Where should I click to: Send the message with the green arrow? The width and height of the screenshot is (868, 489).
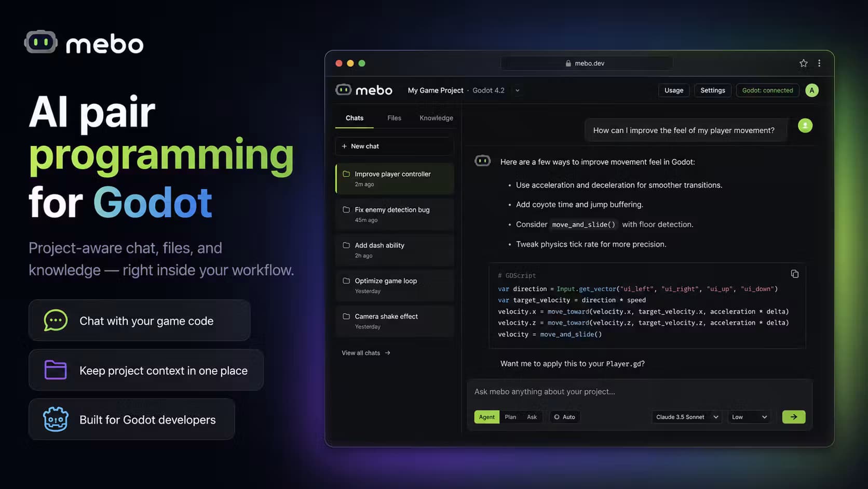point(794,417)
